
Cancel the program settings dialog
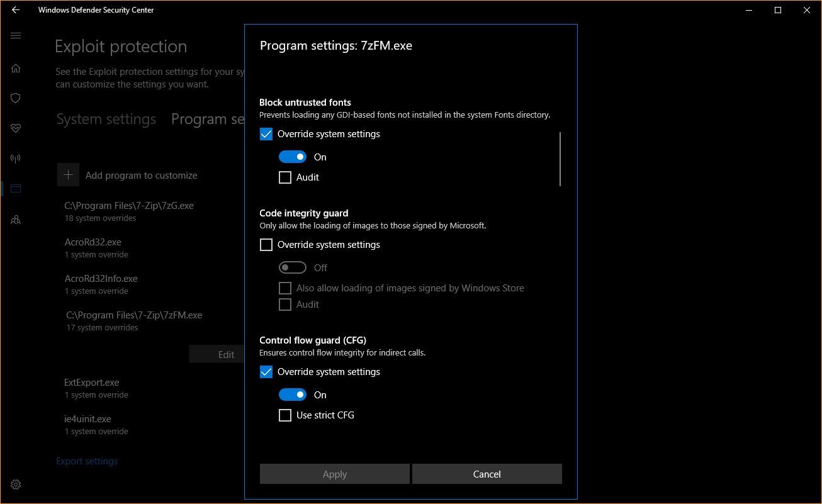tap(487, 474)
